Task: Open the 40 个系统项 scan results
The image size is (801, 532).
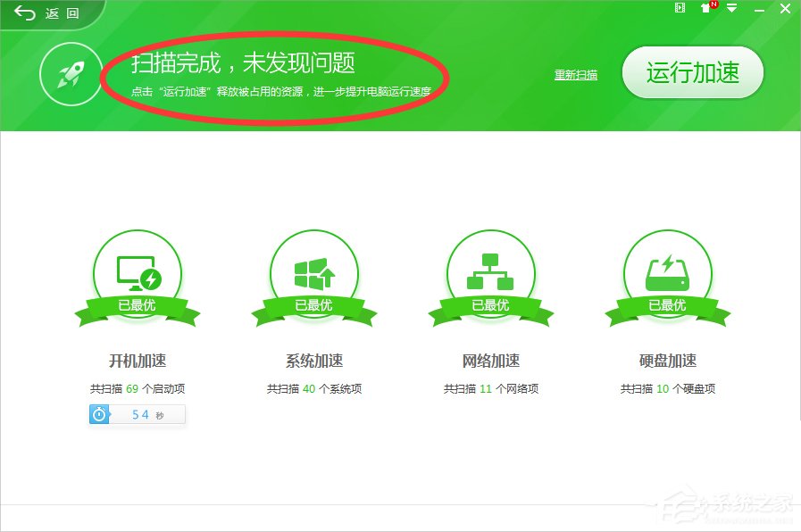Action: [x=313, y=388]
